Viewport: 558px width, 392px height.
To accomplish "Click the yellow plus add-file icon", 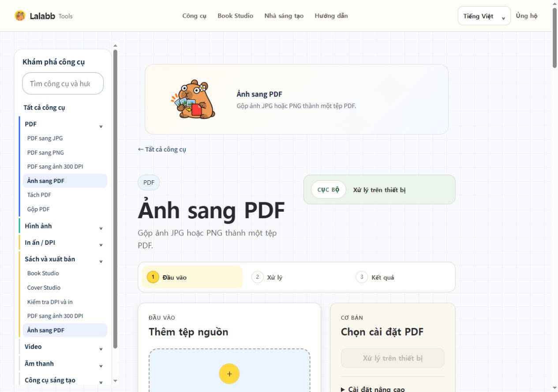I will tap(229, 374).
